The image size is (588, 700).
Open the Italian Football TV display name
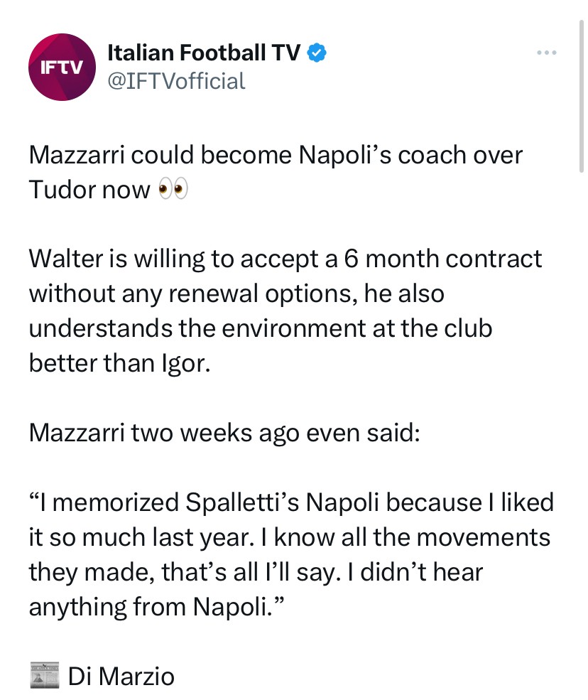click(x=204, y=52)
